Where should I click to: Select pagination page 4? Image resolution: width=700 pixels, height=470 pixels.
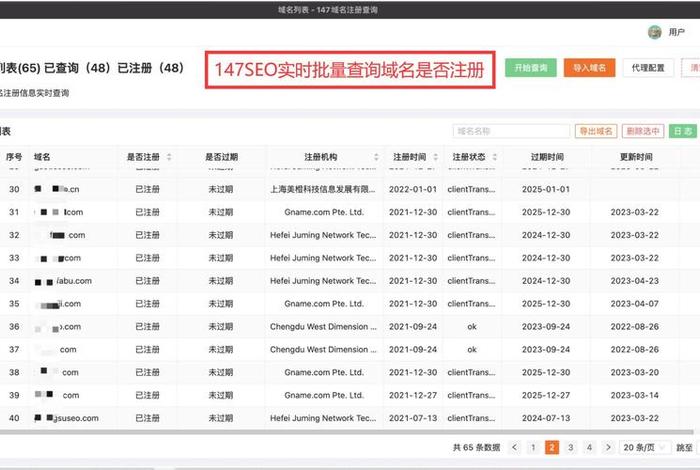point(589,447)
